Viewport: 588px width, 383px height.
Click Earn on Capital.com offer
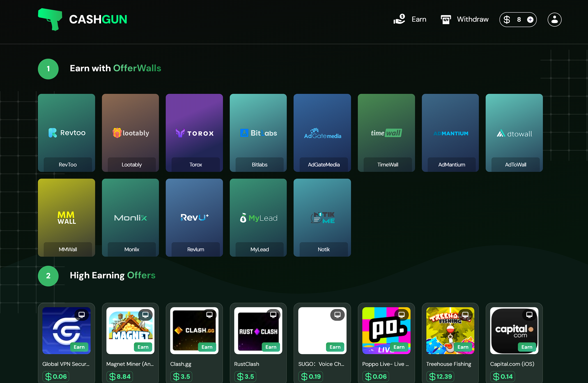(x=527, y=347)
